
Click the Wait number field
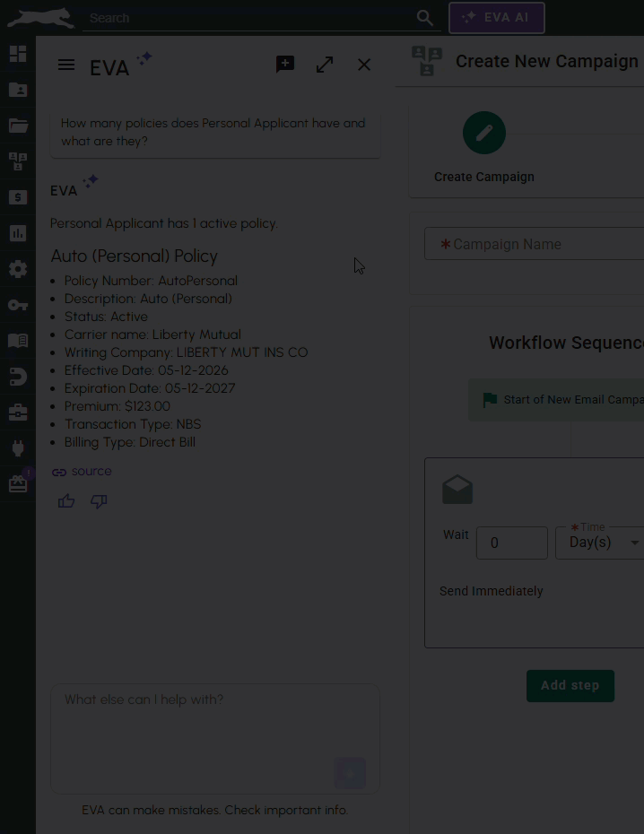tap(511, 543)
